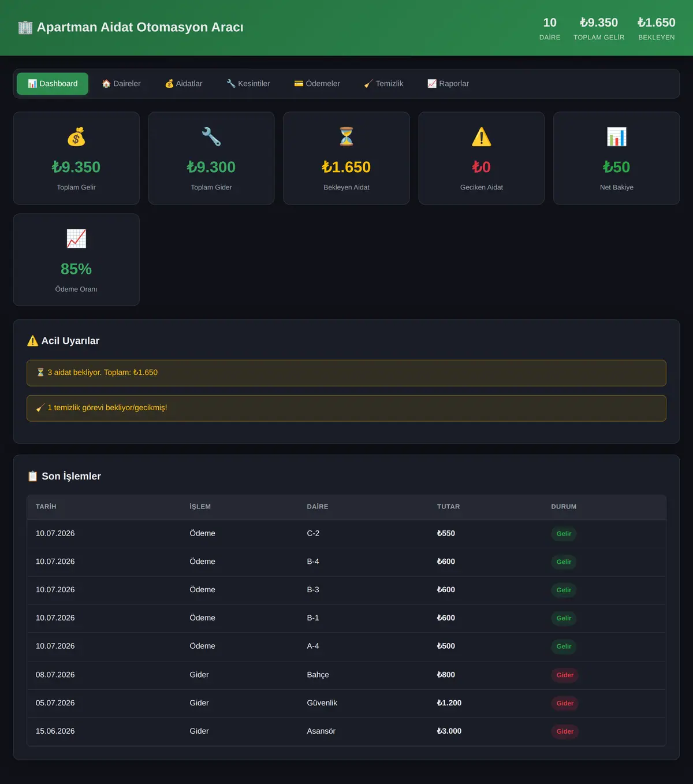Click the A-4 cell in the DAİRE column
Screen dimensions: 693x784
tap(313, 646)
